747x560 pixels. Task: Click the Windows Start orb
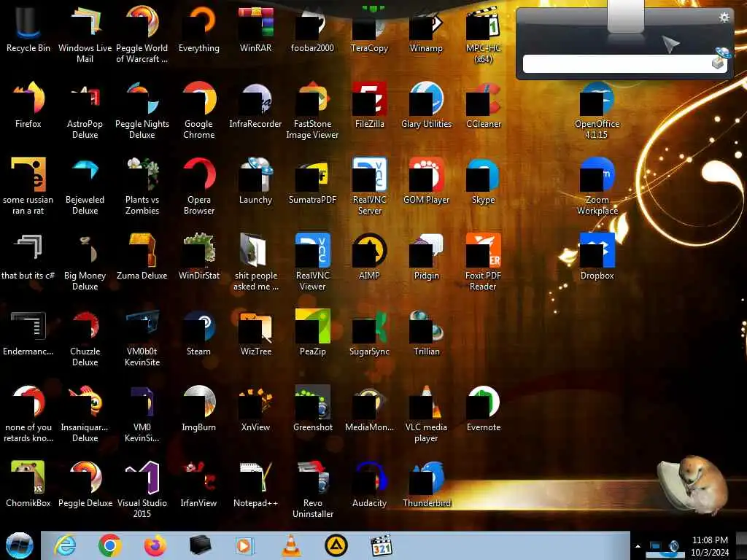click(19, 545)
